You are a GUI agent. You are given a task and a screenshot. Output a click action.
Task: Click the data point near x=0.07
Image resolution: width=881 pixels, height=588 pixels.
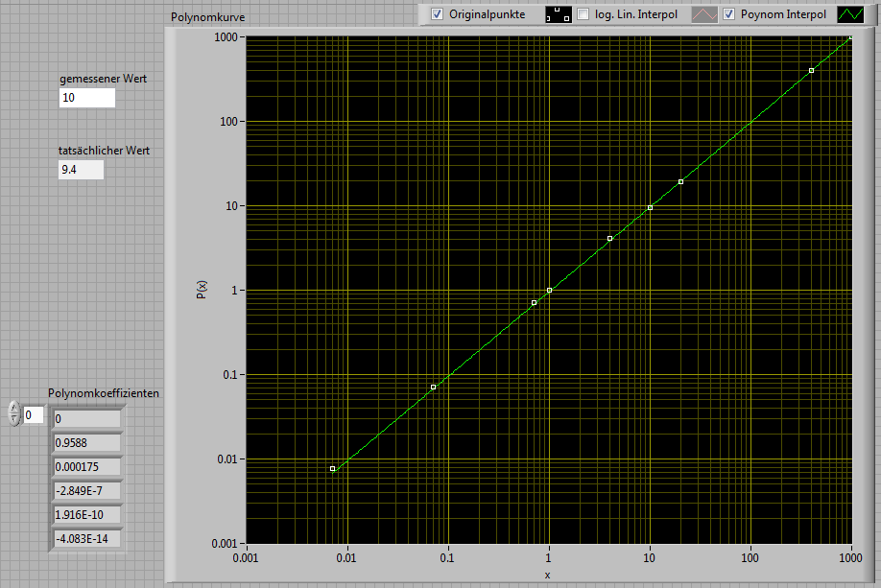point(433,387)
